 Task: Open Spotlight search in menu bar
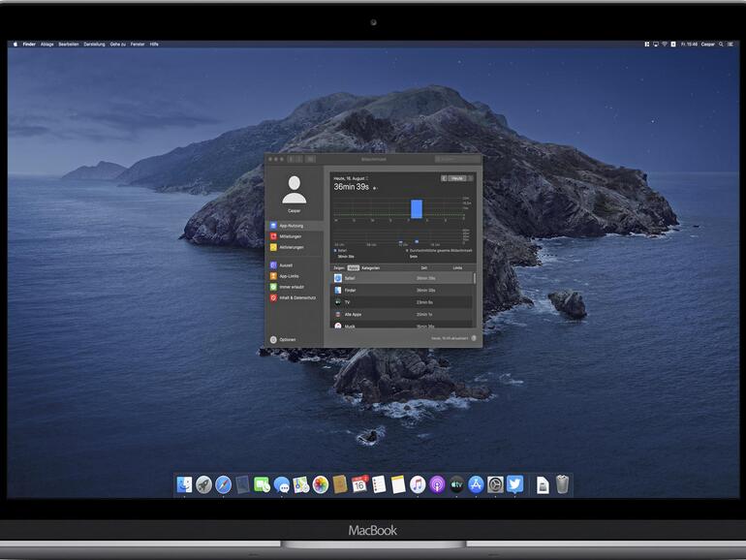coord(721,44)
